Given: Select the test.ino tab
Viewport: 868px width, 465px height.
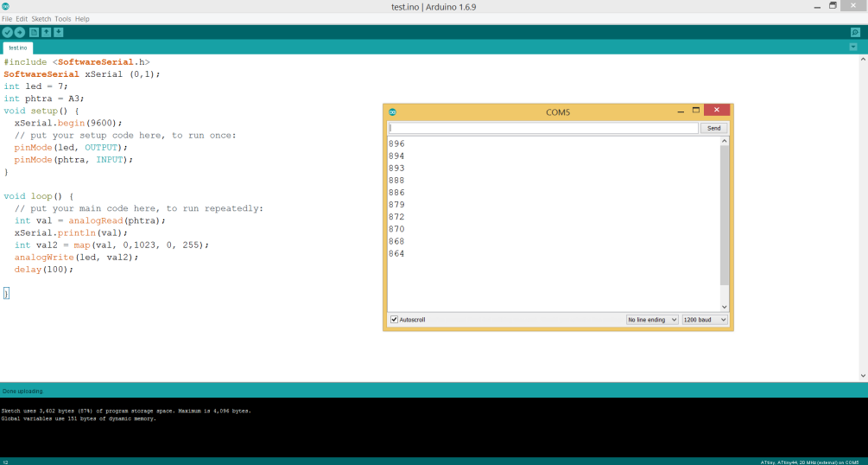Looking at the screenshot, I should pyautogui.click(x=18, y=48).
